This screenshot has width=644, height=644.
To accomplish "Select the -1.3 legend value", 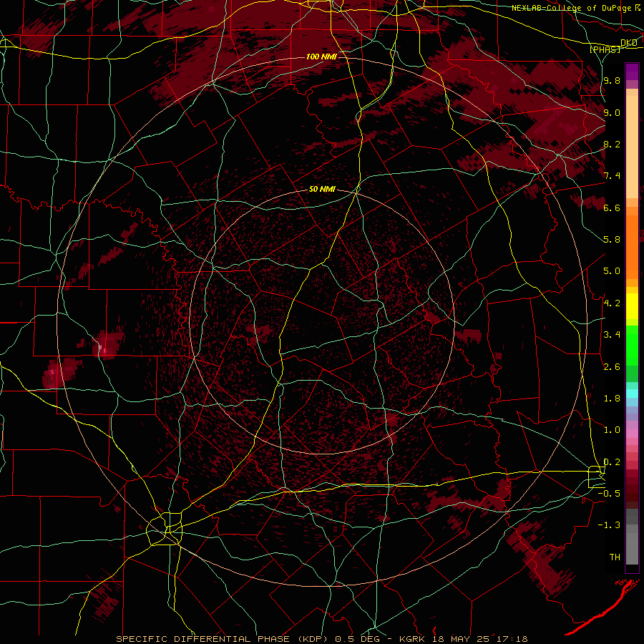I will (609, 525).
